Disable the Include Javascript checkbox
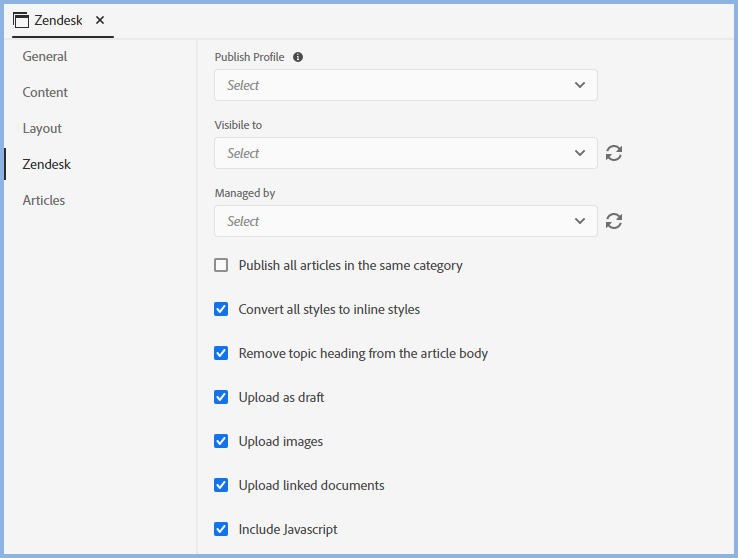The height and width of the screenshot is (558, 738). (x=222, y=530)
